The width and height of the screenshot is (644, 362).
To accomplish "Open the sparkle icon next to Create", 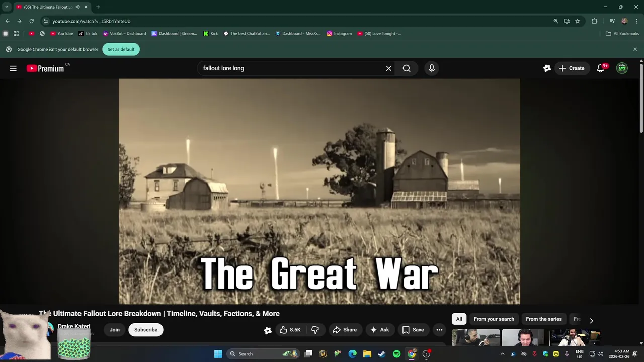I will (x=547, y=68).
